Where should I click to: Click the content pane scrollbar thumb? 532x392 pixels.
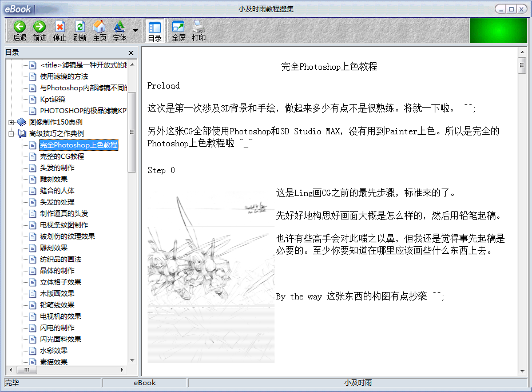[522, 65]
